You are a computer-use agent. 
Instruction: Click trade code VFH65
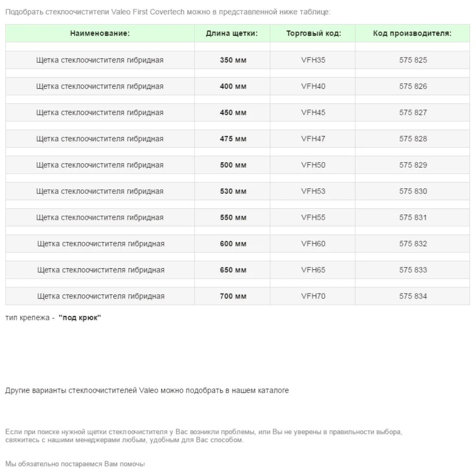click(313, 270)
